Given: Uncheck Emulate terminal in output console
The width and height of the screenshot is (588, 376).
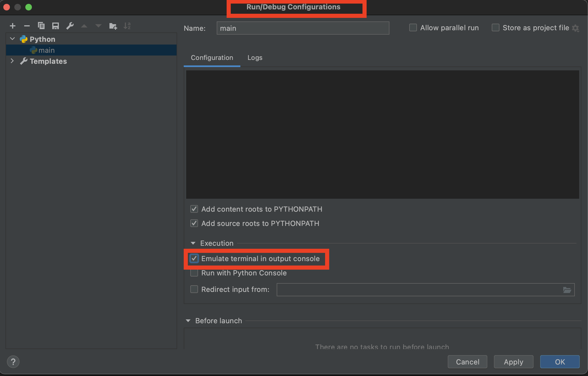Looking at the screenshot, I should [194, 259].
